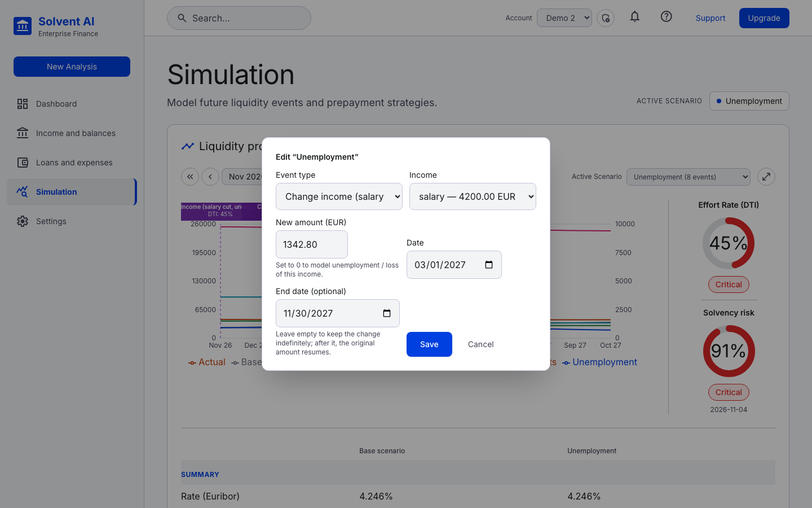Open Dashboard in the sidebar
Viewport: 812px width, 508px height.
pyautogui.click(x=72, y=104)
